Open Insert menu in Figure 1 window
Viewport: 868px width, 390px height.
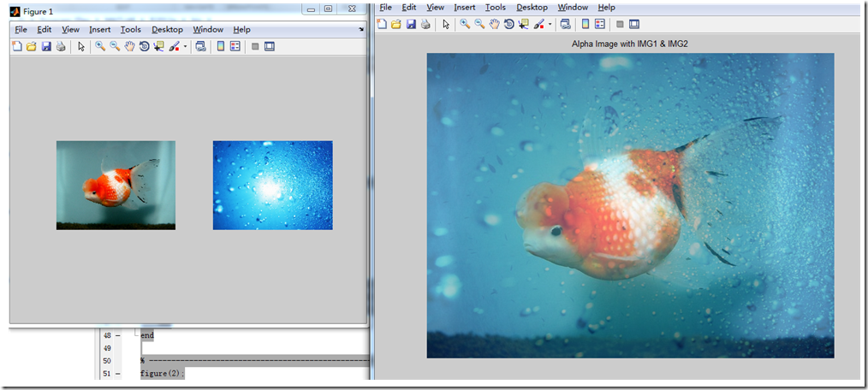click(x=100, y=29)
